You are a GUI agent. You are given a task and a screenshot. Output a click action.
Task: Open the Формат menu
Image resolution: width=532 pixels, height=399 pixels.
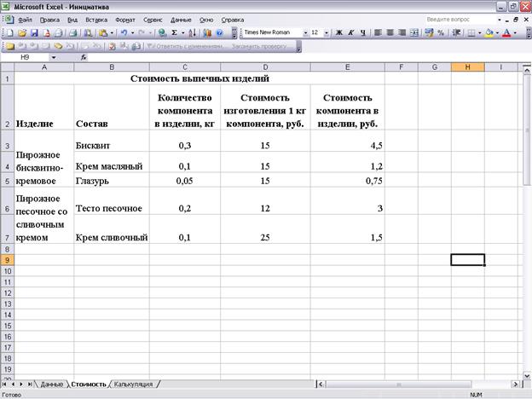124,19
